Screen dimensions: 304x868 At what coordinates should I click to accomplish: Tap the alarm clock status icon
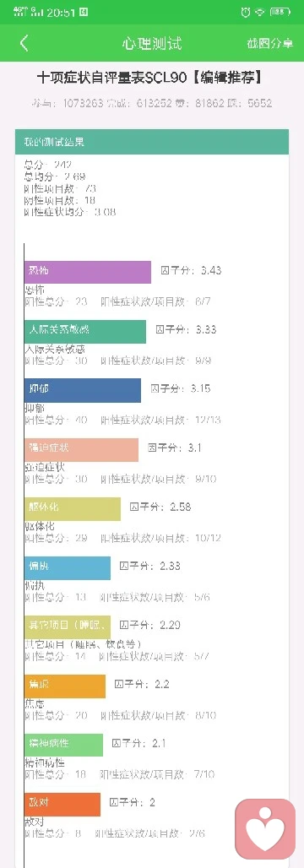pos(246,12)
